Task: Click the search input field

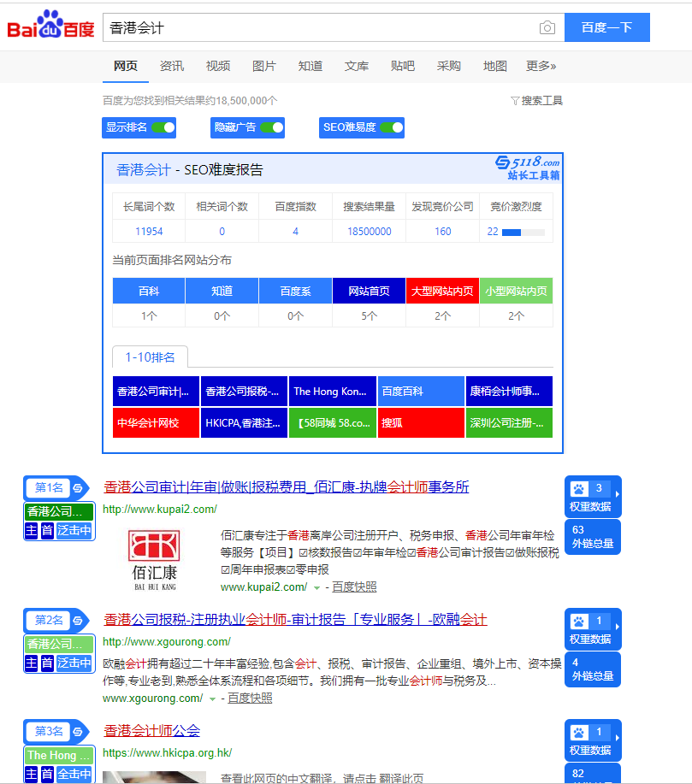Action: click(x=320, y=27)
